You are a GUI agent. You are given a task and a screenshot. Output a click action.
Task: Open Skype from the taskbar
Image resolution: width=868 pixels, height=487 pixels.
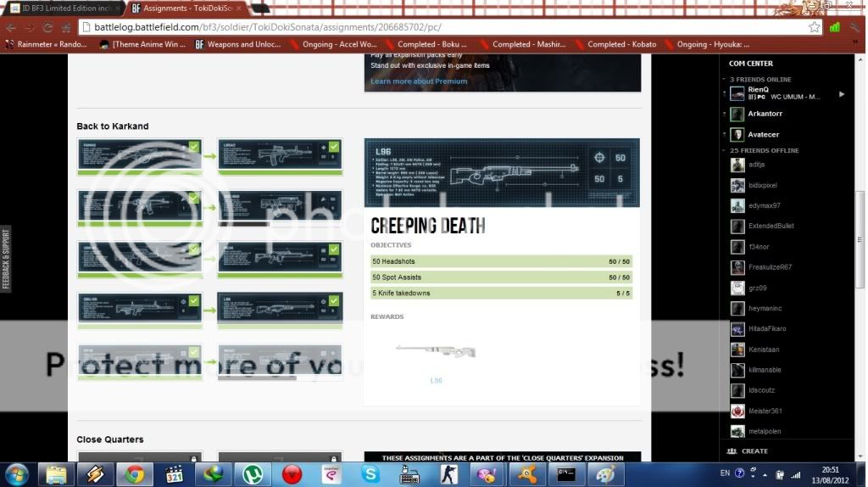pyautogui.click(x=370, y=475)
